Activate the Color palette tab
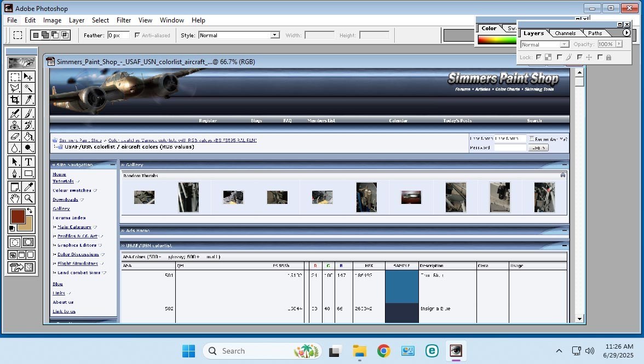Screen dimensions: 644x364 pyautogui.click(x=488, y=29)
